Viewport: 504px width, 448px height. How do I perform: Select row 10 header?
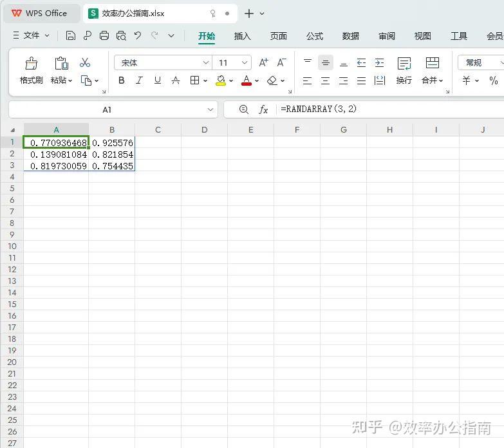coord(12,246)
